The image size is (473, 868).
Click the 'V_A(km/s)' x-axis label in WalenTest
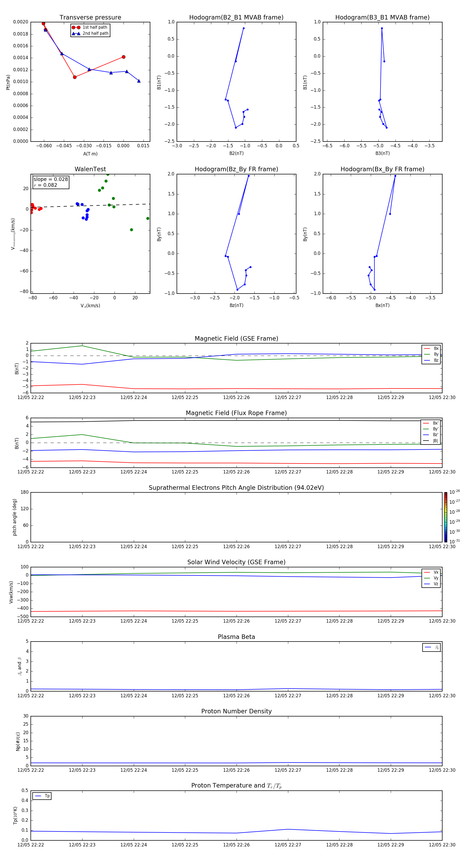coord(90,306)
